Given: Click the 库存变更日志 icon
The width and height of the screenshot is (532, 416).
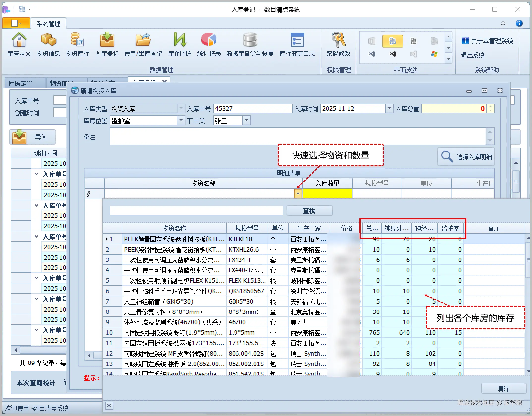Looking at the screenshot, I should pos(297,40).
